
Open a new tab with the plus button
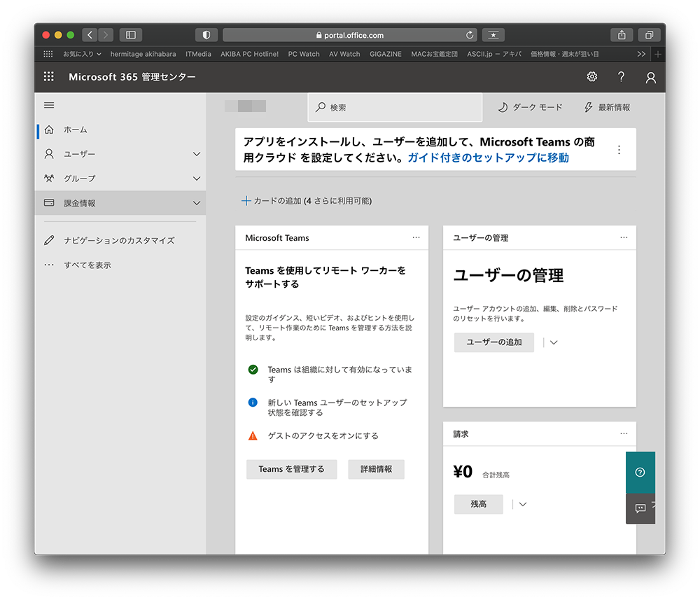pyautogui.click(x=657, y=54)
